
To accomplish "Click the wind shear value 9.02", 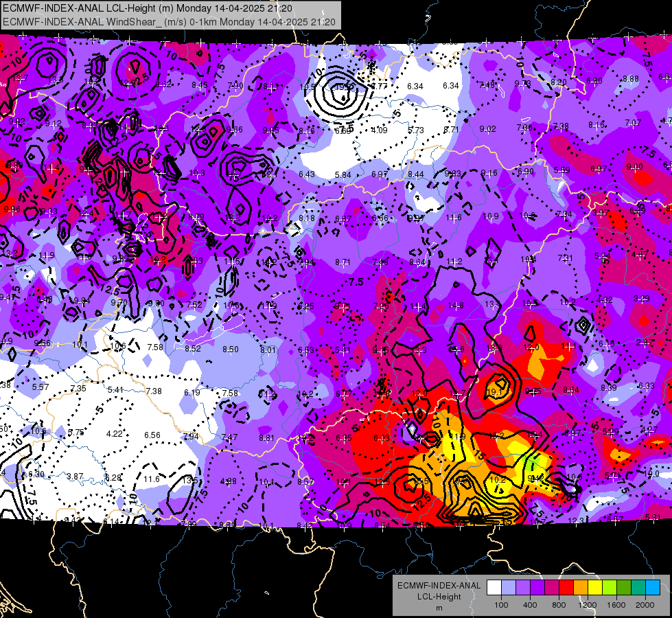I will click(488, 129).
